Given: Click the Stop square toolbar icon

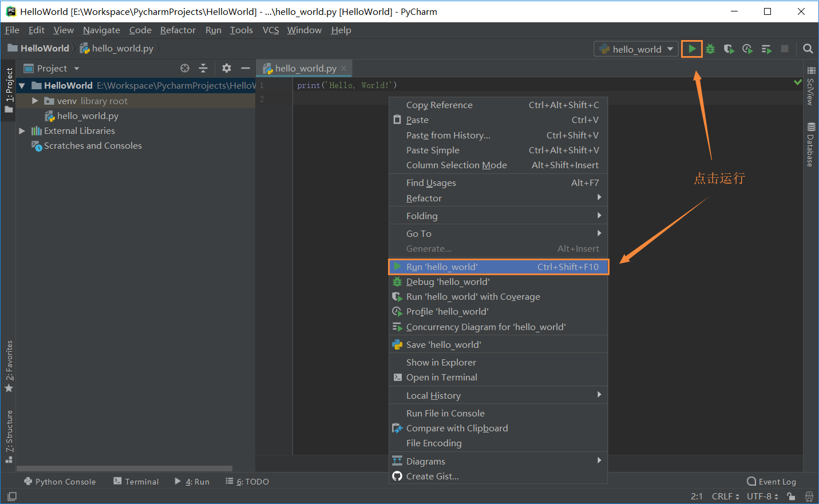Looking at the screenshot, I should [785, 49].
